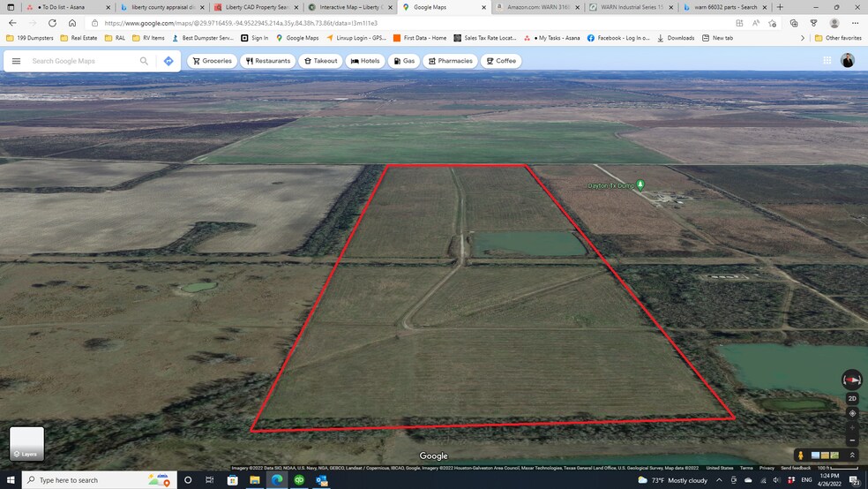Viewport: 868px width, 489px height.
Task: Open the apps available icon in the address bar
Action: click(x=739, y=23)
